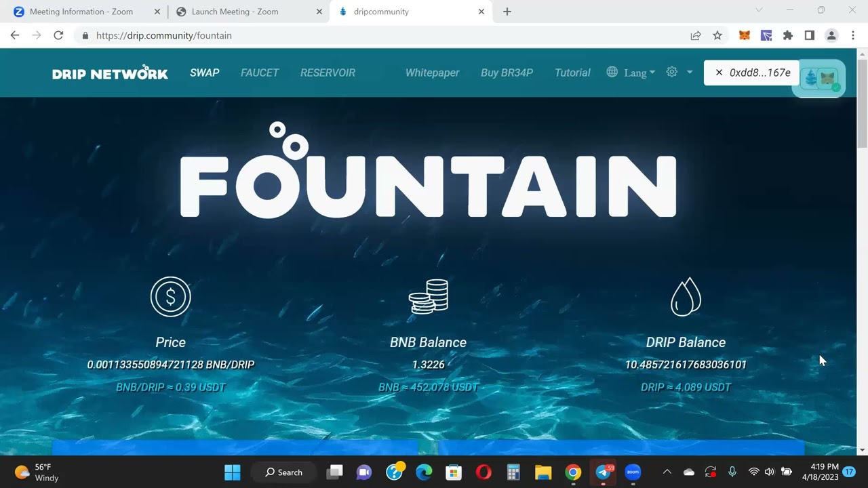
Task: Open a new browser tab
Action: (507, 12)
